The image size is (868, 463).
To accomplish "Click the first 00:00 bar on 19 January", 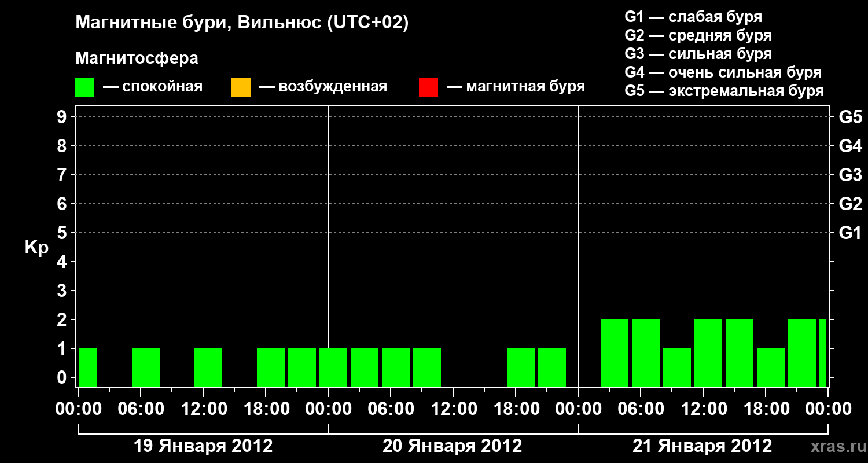I will point(88,367).
